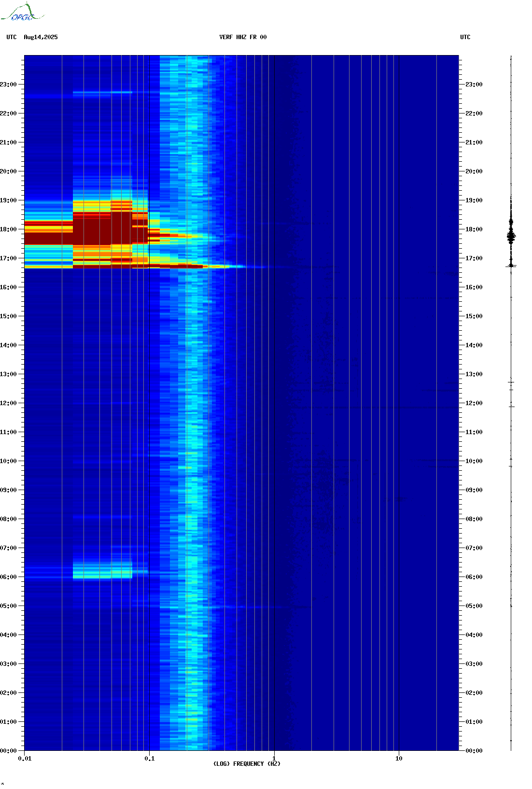Click the right axis '20:00' time label
Screen dimensions: 532x789
point(474,171)
